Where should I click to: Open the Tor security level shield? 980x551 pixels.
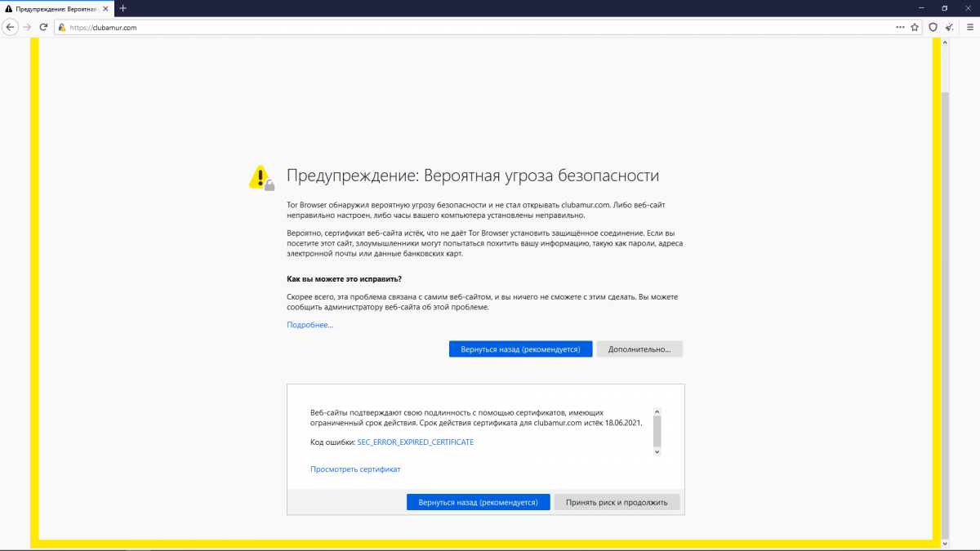coord(933,27)
